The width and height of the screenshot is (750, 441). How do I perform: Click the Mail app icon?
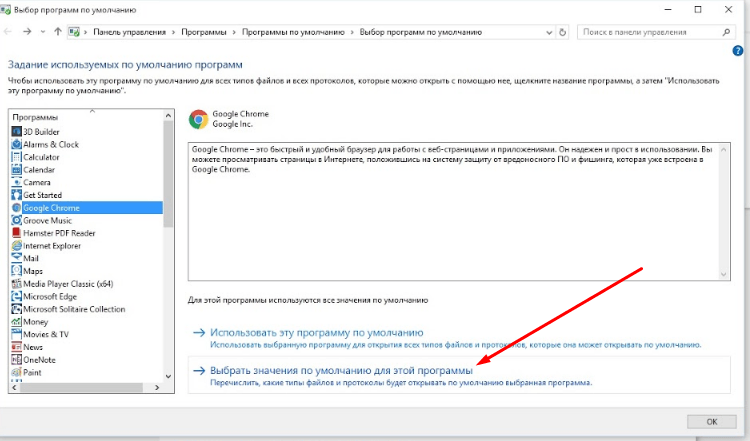(16, 258)
